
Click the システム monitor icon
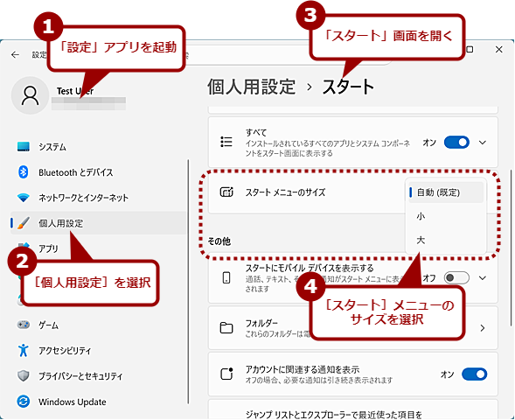24,147
